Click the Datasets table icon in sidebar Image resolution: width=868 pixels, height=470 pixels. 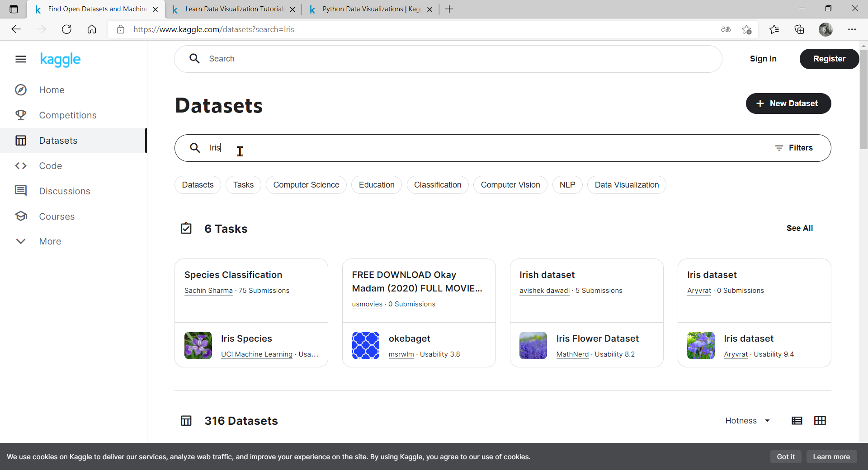coord(21,141)
